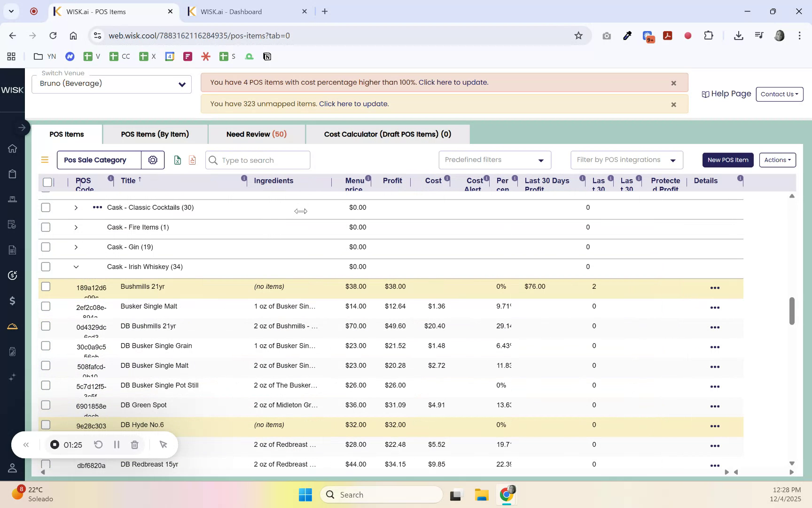Export the POS items list as PDF
The image size is (812, 508).
(x=192, y=160)
